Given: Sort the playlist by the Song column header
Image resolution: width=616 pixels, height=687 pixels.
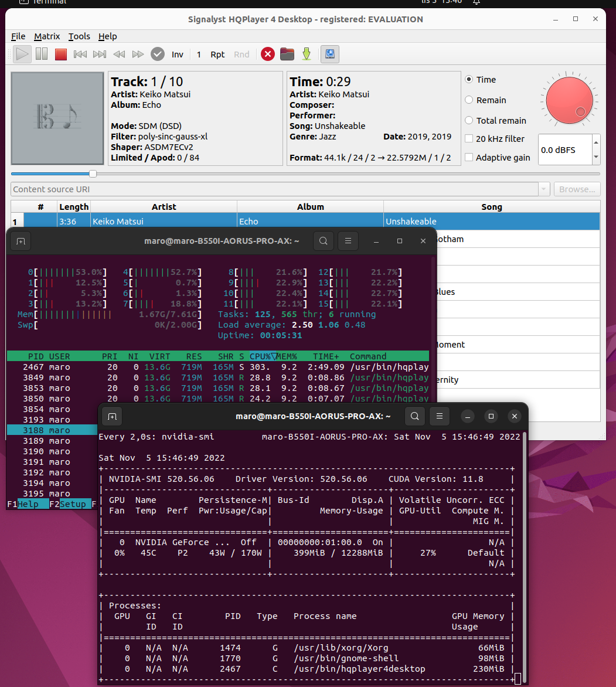Looking at the screenshot, I should click(x=492, y=207).
